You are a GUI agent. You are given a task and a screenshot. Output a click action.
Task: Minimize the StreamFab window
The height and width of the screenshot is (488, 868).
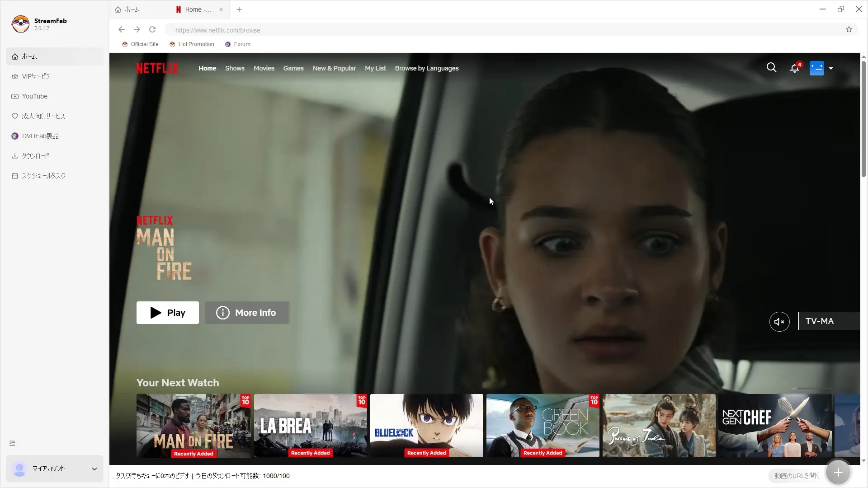[x=823, y=9]
